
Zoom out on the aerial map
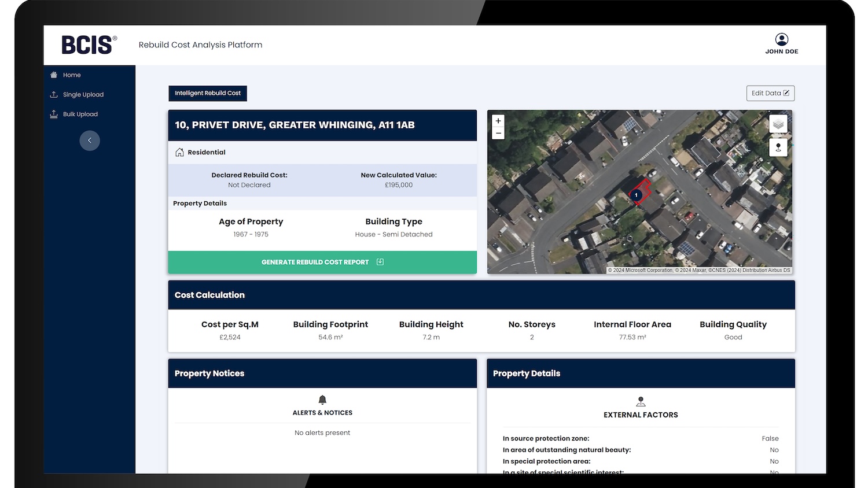[498, 133]
